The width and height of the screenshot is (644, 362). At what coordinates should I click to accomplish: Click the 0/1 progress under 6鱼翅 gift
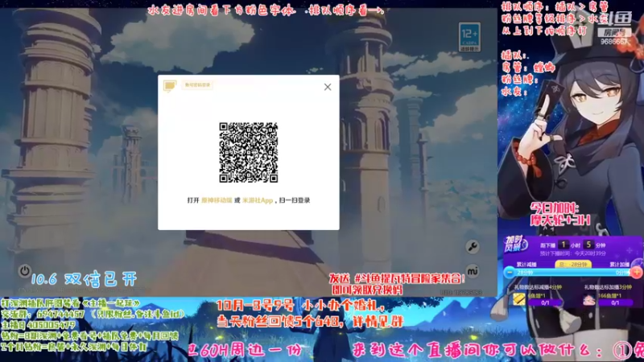(x=546, y=303)
